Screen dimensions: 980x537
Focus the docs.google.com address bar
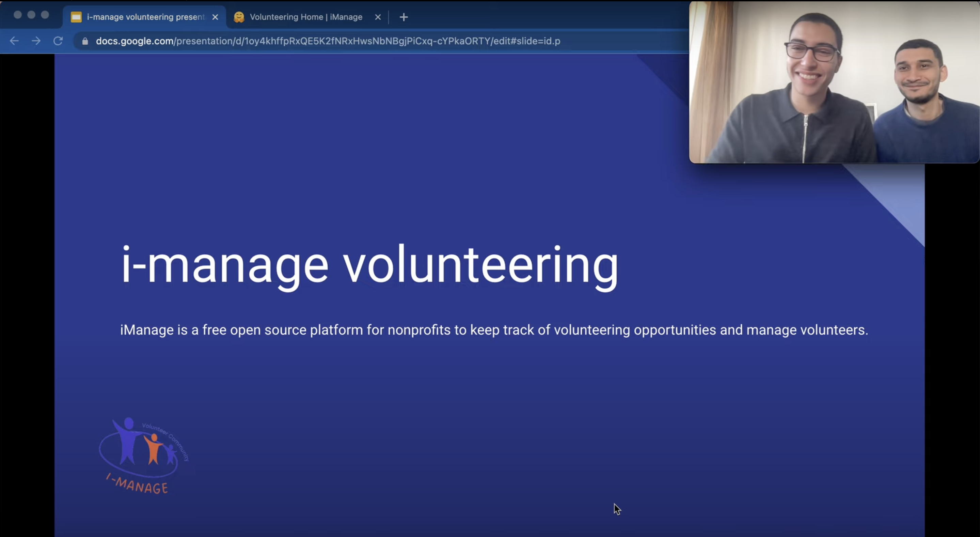tap(327, 41)
